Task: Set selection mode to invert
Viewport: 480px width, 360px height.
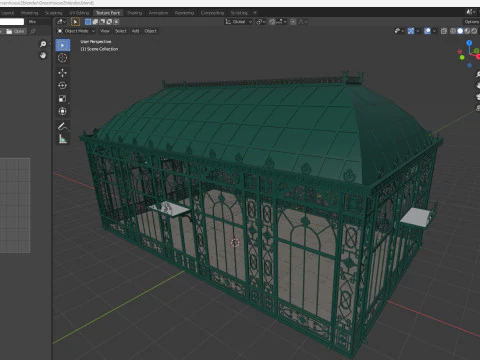Action: pyautogui.click(x=109, y=22)
